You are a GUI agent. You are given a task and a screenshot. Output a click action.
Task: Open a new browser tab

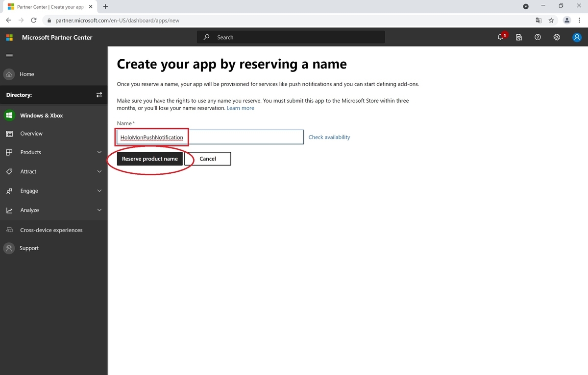tap(105, 6)
